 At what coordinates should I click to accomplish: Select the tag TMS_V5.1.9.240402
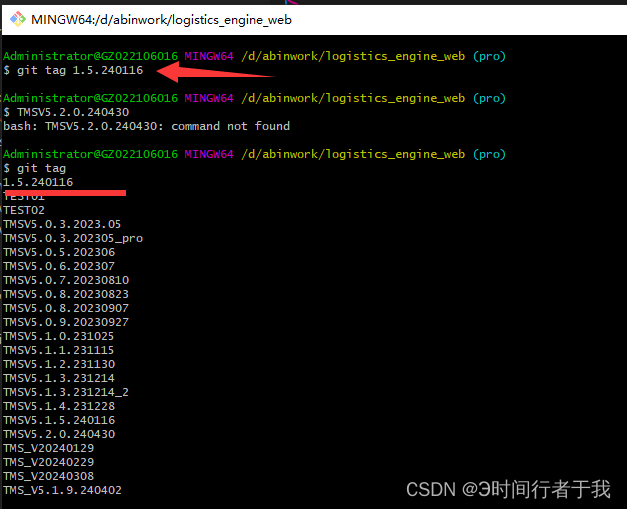[x=62, y=490]
